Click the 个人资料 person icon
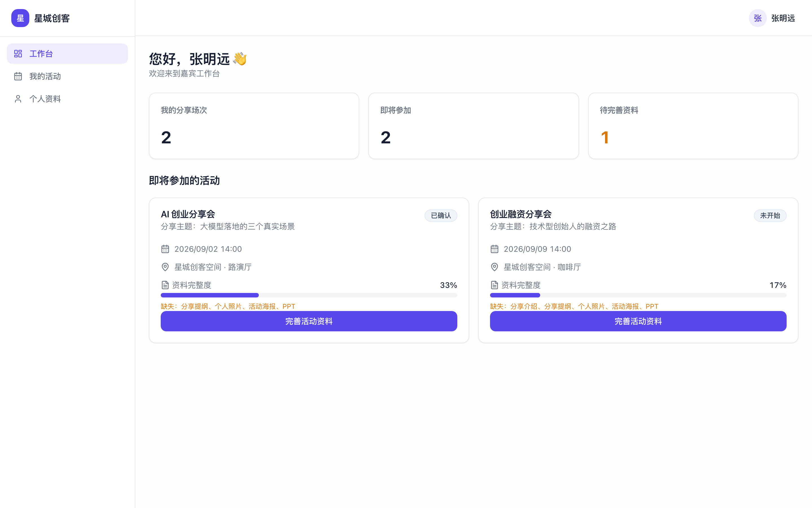Image resolution: width=812 pixels, height=508 pixels. pyautogui.click(x=18, y=99)
